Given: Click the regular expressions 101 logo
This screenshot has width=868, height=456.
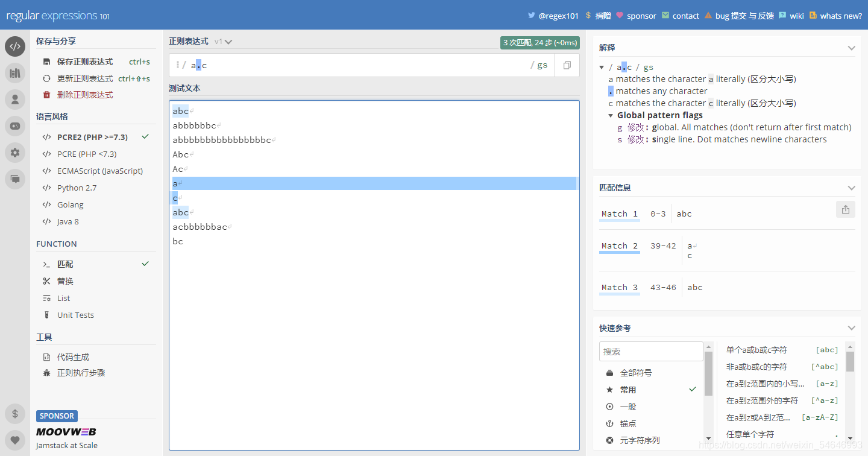Looking at the screenshot, I should [58, 16].
